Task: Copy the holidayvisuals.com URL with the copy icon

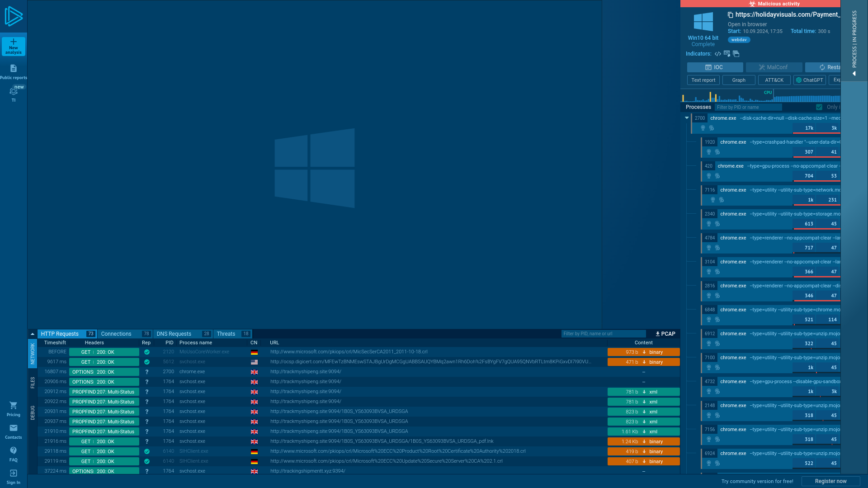Action: (730, 15)
